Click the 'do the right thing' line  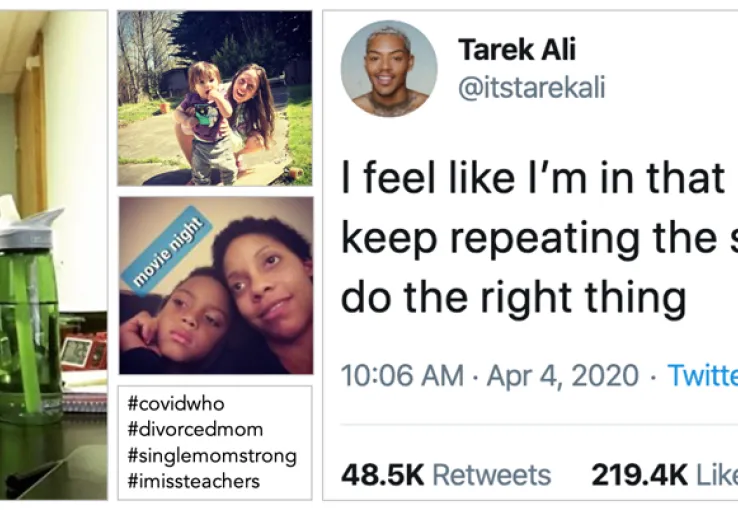(x=513, y=297)
